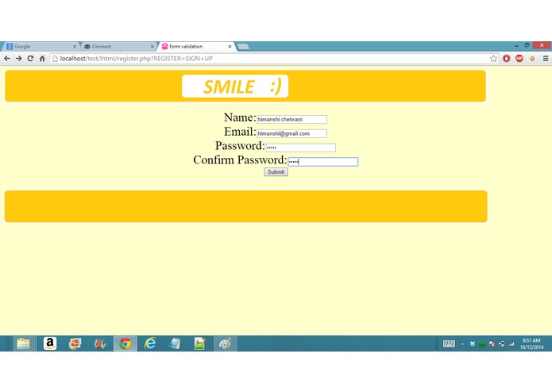Close the Google tab
Viewport: 552px width, 392px height.
coord(75,46)
